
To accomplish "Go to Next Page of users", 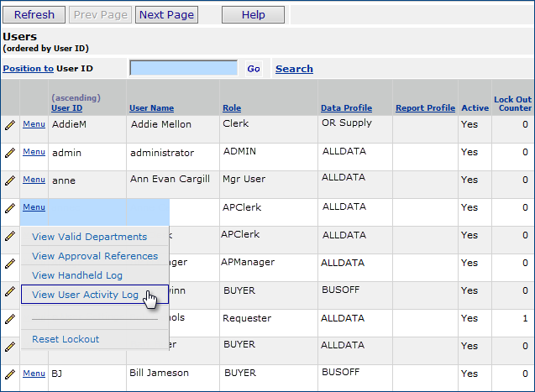I will pyautogui.click(x=166, y=14).
